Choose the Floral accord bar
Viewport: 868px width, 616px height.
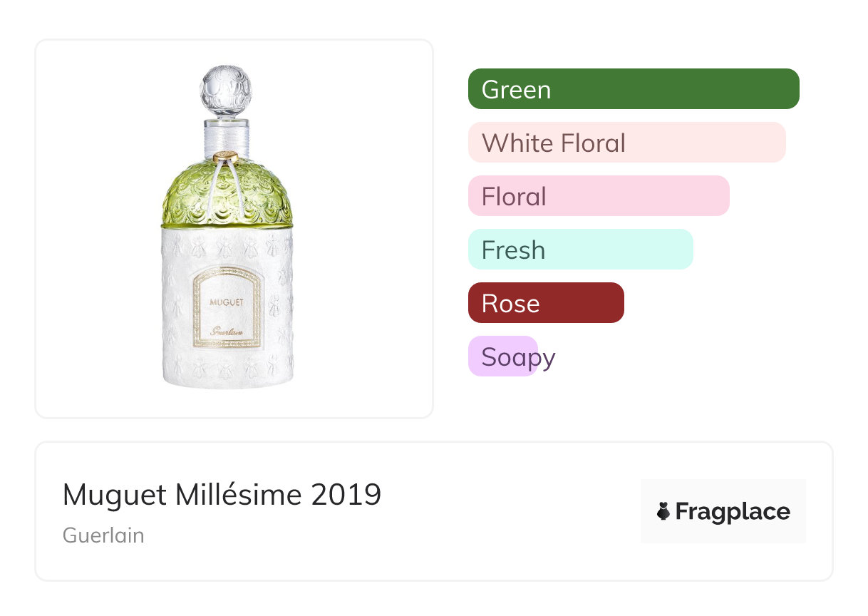coord(599,196)
